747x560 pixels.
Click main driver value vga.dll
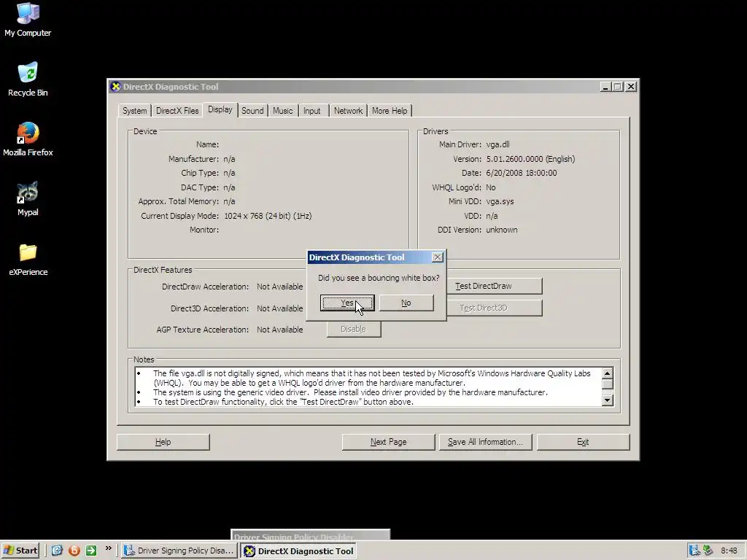click(498, 144)
